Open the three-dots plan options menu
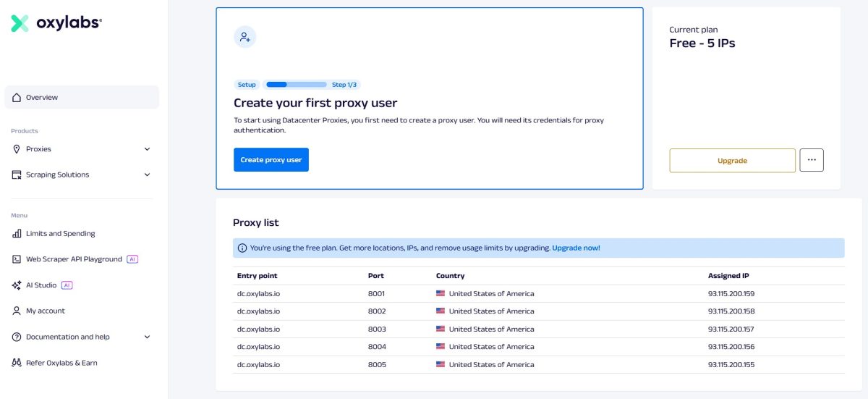 pos(812,160)
